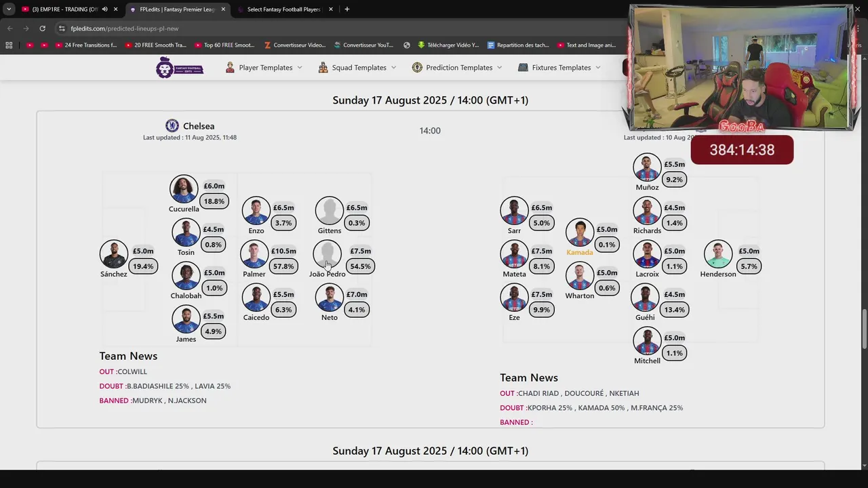868x488 pixels.
Task: Click João Pedro's placeholder avatar
Action: click(328, 254)
